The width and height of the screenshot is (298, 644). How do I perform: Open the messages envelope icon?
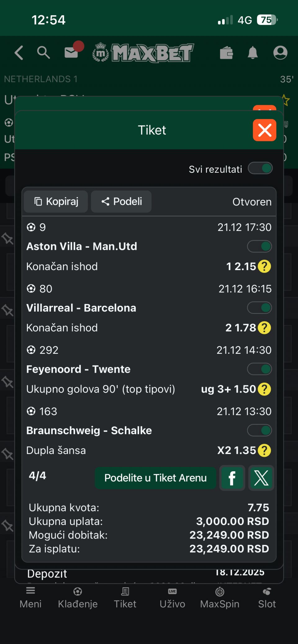coord(72,52)
